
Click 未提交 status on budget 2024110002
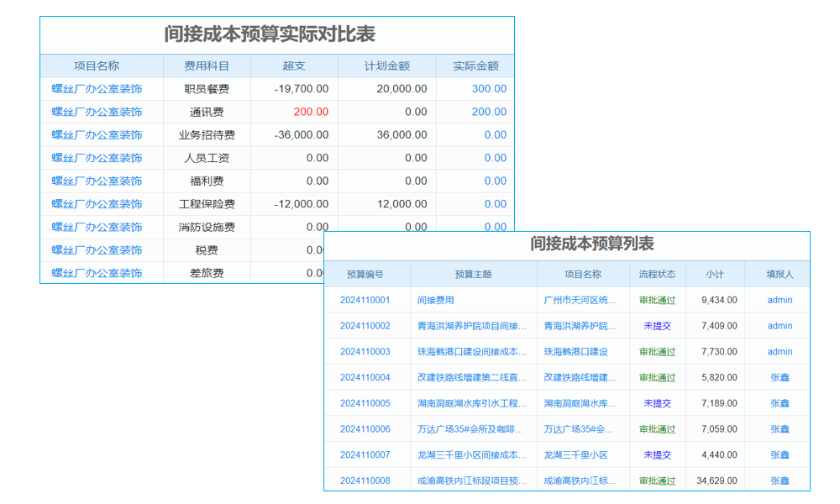tap(656, 325)
